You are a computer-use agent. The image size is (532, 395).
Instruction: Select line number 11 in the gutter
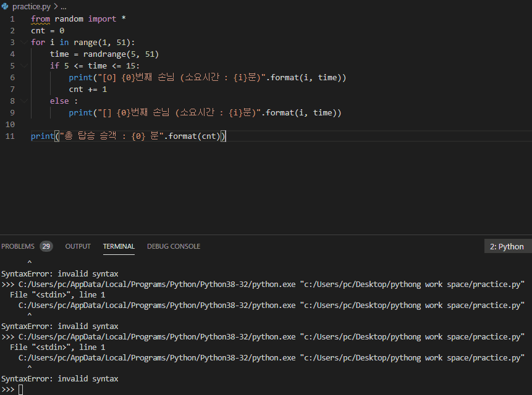coord(10,136)
